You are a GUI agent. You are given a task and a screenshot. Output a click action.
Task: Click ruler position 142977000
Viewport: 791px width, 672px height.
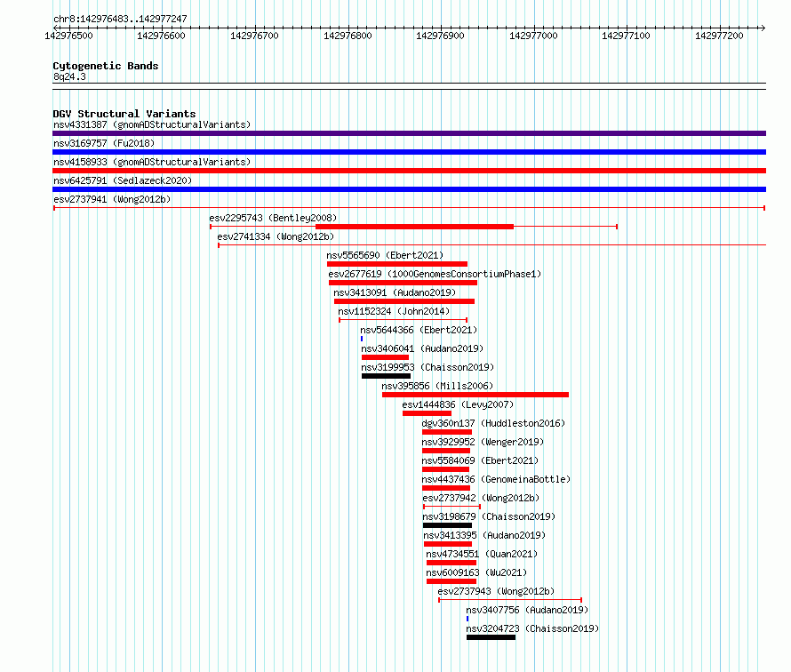tap(533, 36)
